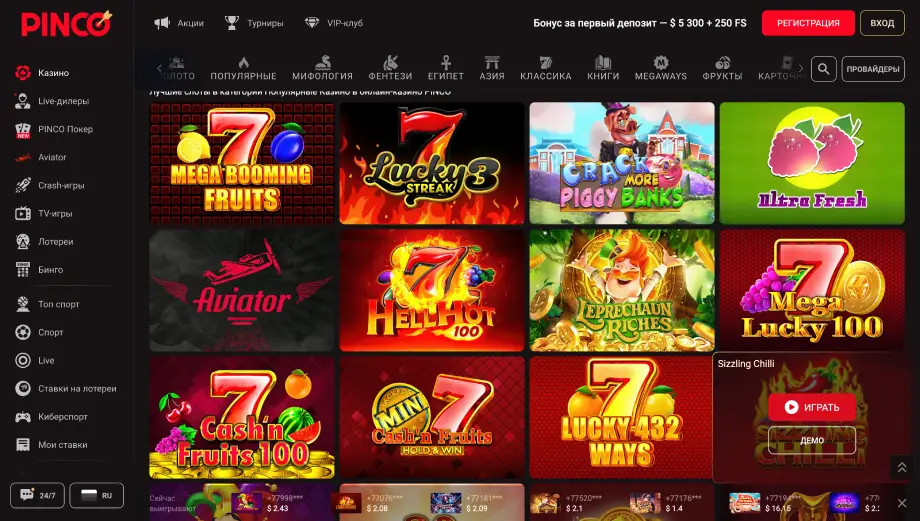
Task: Click the Турниры trophy icon
Action: [232, 22]
